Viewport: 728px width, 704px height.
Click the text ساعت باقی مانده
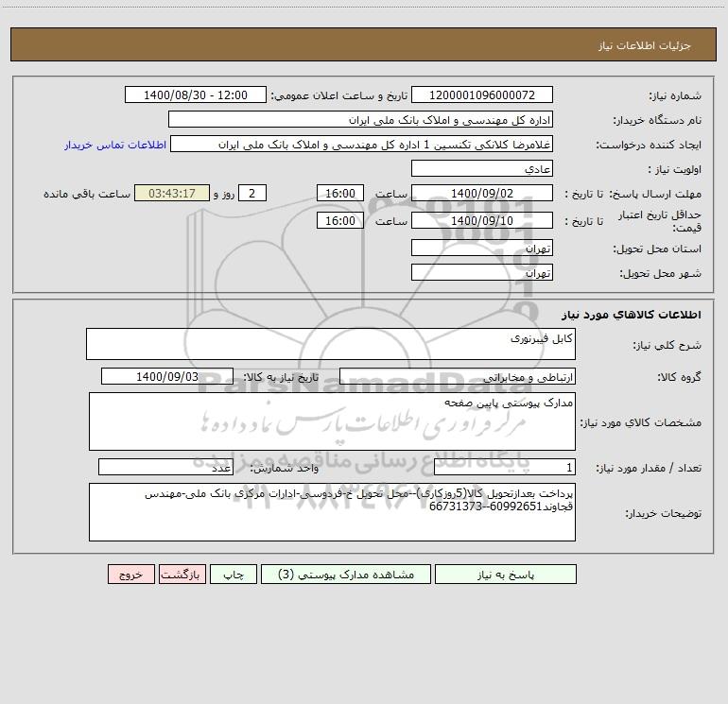pyautogui.click(x=87, y=194)
